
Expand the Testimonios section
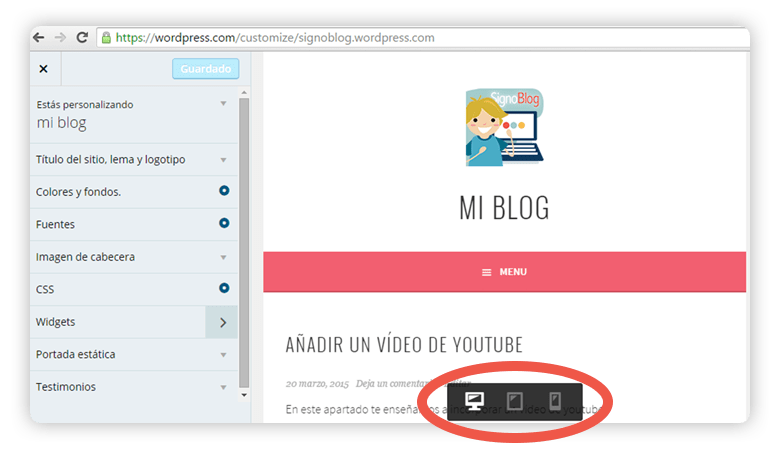(x=133, y=387)
